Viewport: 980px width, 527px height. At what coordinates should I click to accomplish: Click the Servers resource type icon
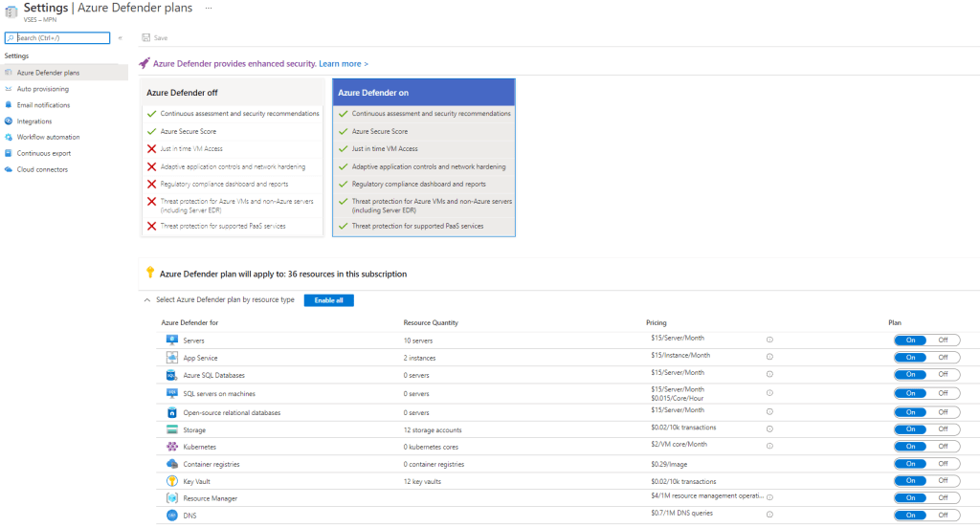point(173,340)
